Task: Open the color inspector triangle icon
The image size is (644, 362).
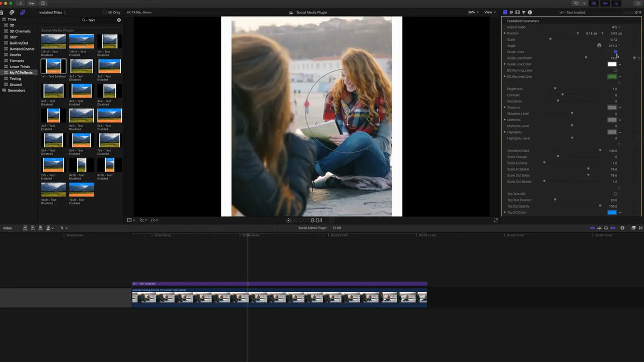Action: tap(523, 12)
